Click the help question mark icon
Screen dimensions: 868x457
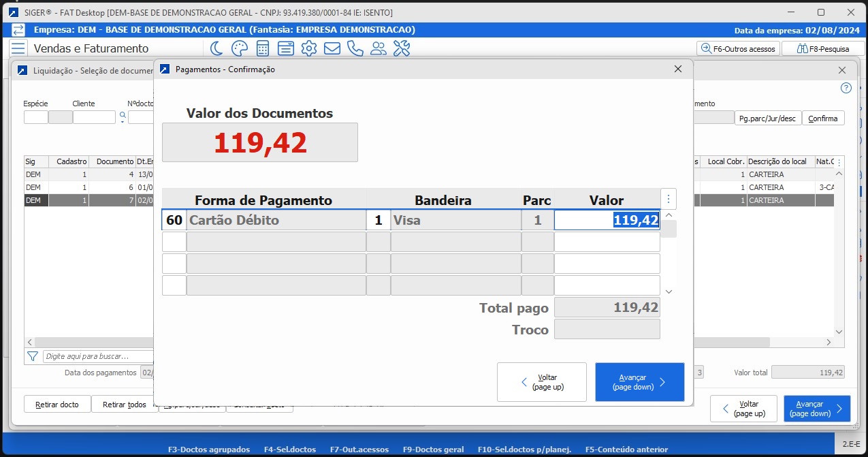(846, 88)
